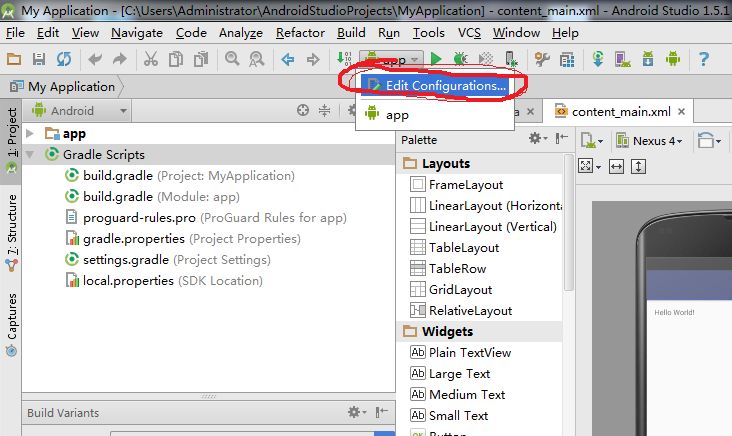Select settings.gradle file
This screenshot has width=732, height=436.
coord(168,260)
